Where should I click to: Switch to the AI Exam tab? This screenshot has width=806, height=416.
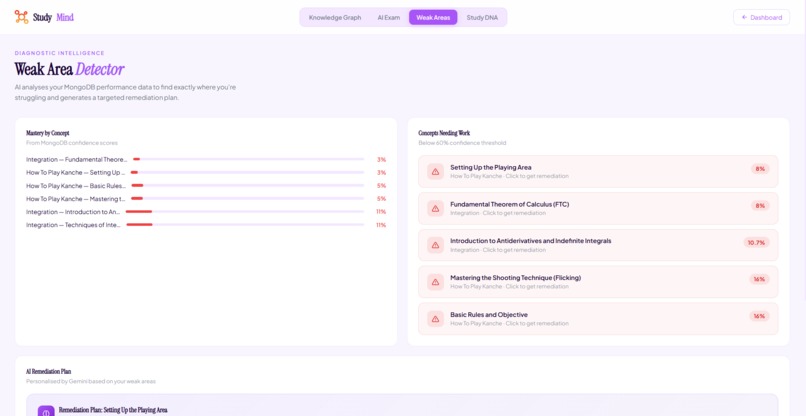click(389, 17)
